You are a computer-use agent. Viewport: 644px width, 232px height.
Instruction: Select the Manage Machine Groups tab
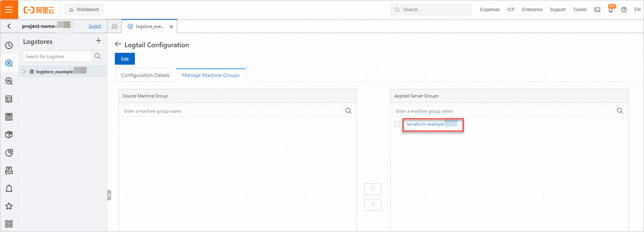(x=211, y=75)
